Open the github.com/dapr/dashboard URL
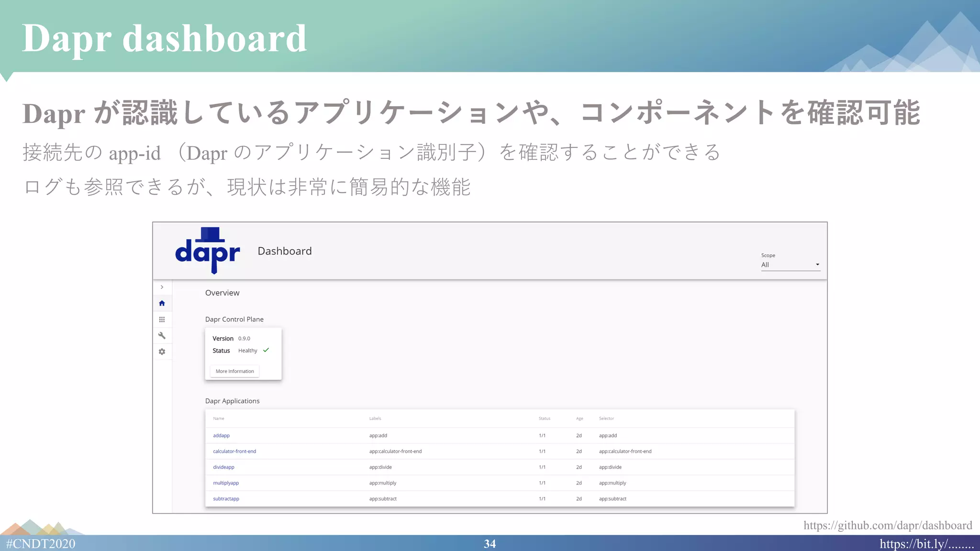 point(888,525)
